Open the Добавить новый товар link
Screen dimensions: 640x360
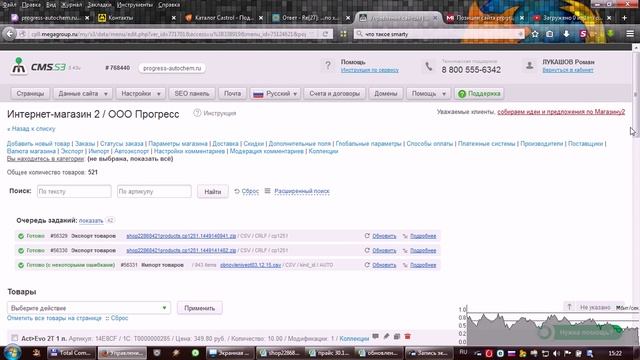(x=38, y=144)
